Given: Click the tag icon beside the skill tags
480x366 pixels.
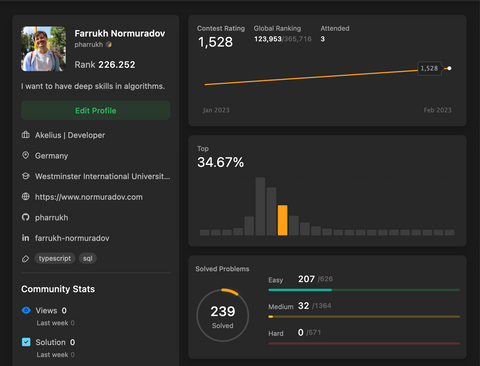Looking at the screenshot, I should click(26, 259).
